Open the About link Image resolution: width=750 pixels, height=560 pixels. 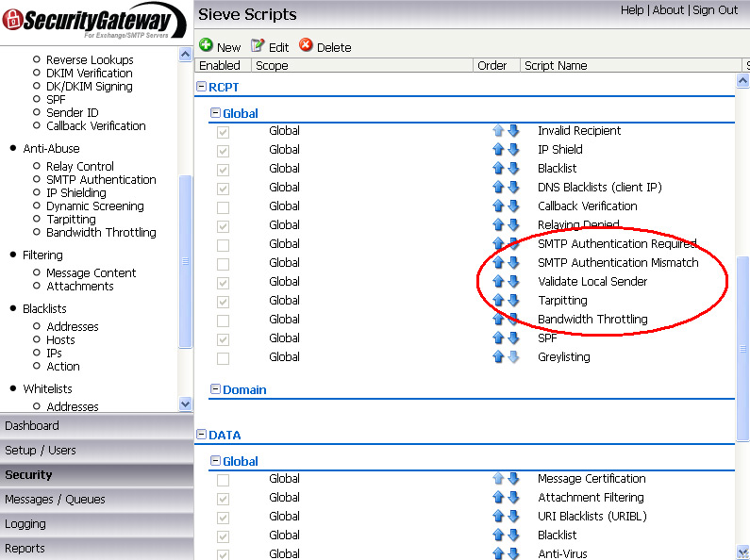[x=668, y=10]
